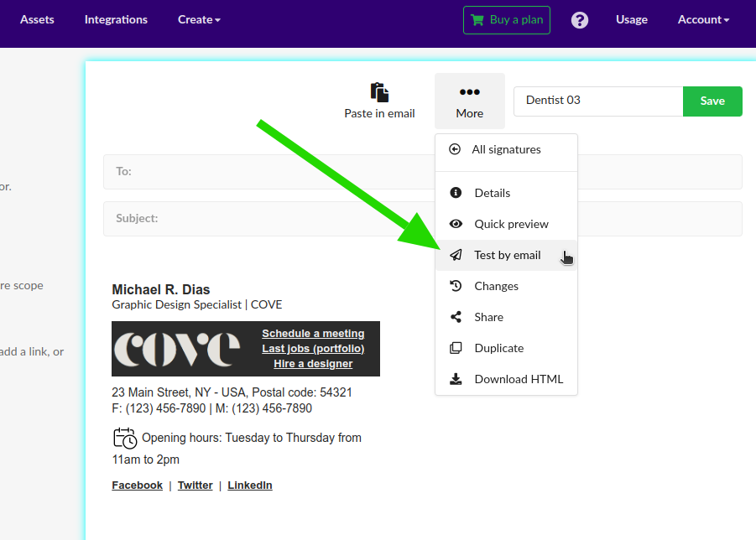Screen dimensions: 756x540
Task: Click the purple help question mark icon
Action: coord(579,19)
